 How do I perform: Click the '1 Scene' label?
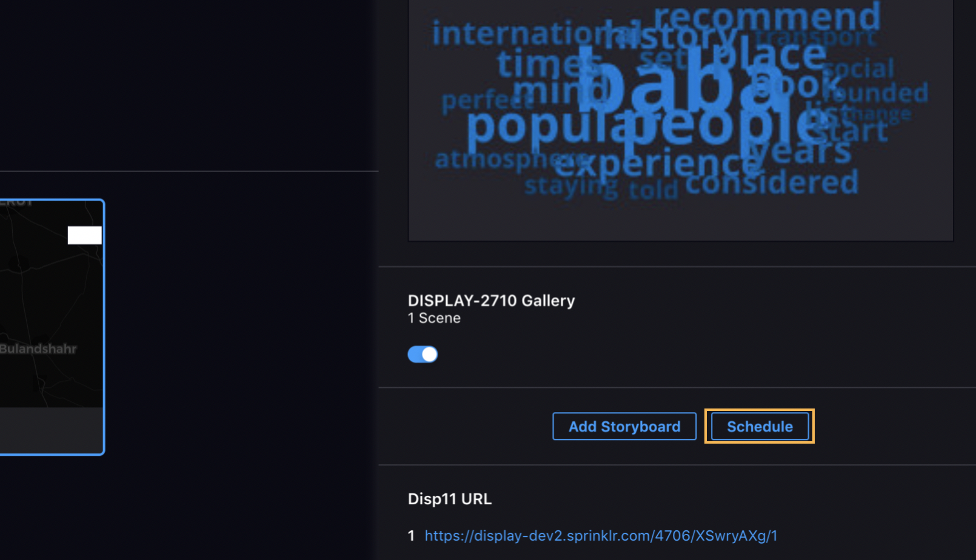(x=434, y=318)
